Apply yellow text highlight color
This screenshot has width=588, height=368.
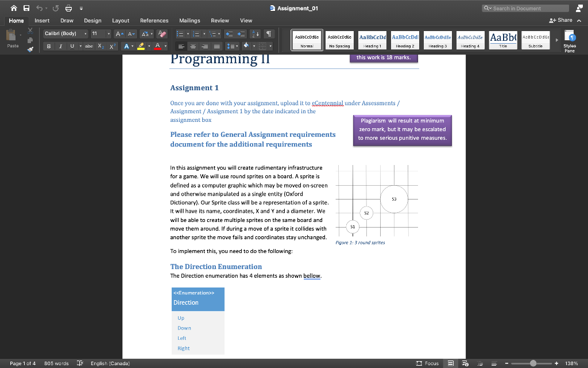(x=141, y=46)
